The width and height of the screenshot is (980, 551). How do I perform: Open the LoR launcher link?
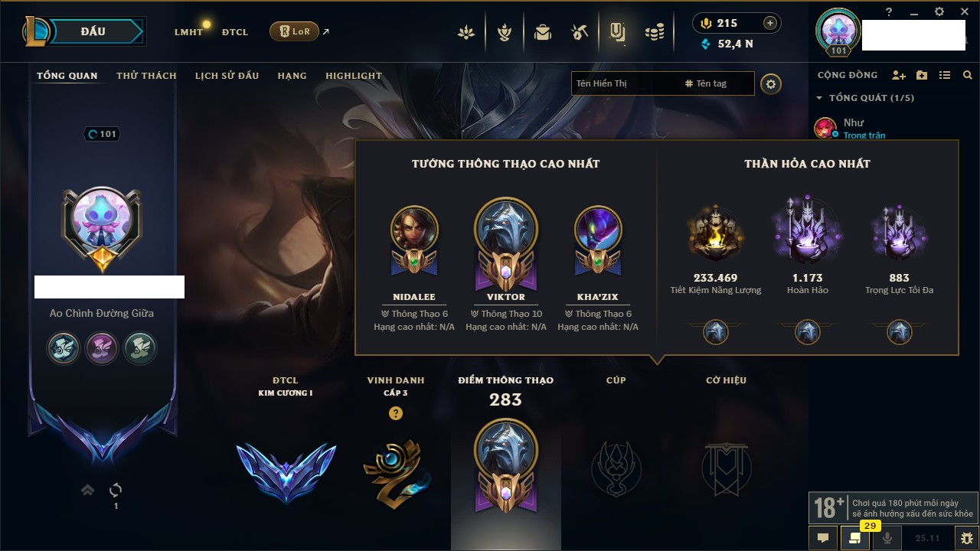tap(294, 32)
